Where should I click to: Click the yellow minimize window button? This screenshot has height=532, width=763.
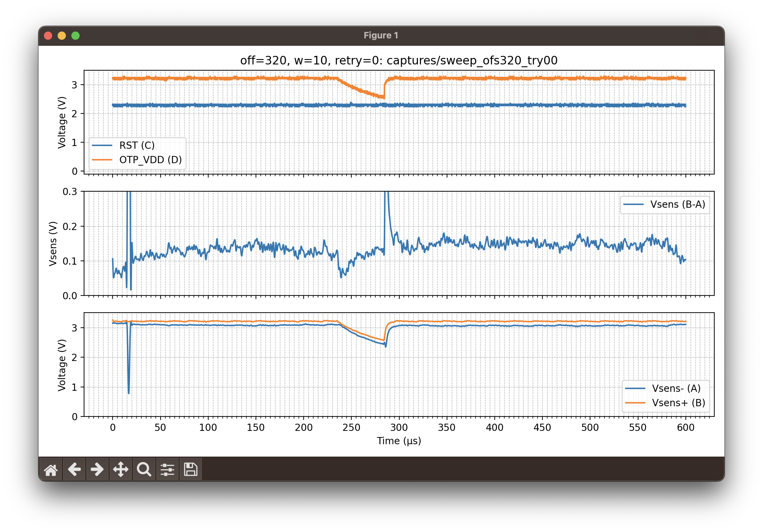tap(62, 36)
